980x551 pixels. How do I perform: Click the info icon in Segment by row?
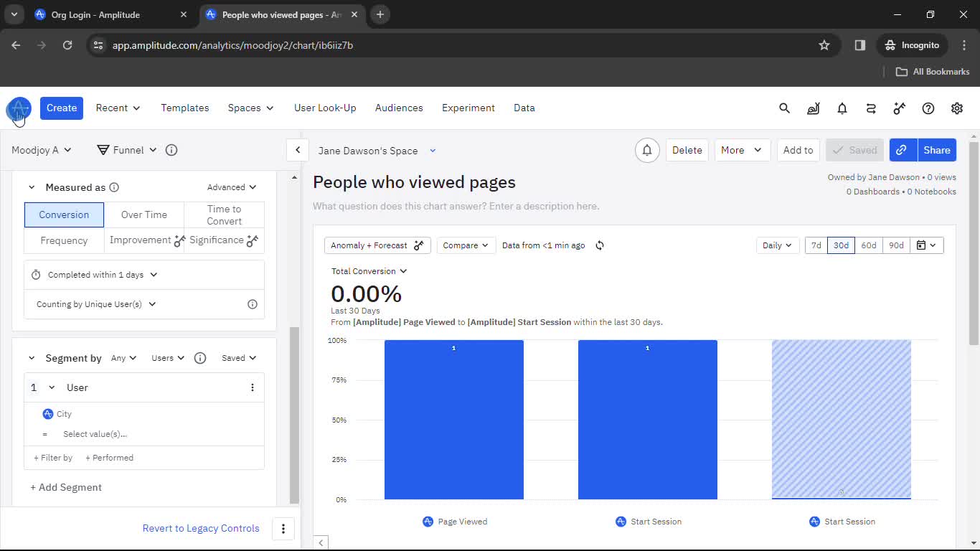click(x=200, y=358)
